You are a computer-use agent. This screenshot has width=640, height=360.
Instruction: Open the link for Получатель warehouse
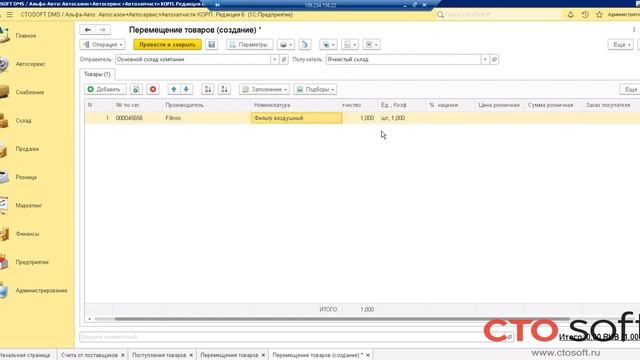click(494, 60)
